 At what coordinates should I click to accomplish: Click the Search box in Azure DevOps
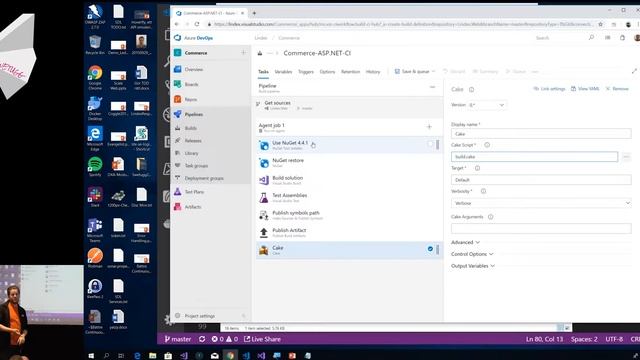click(x=564, y=38)
